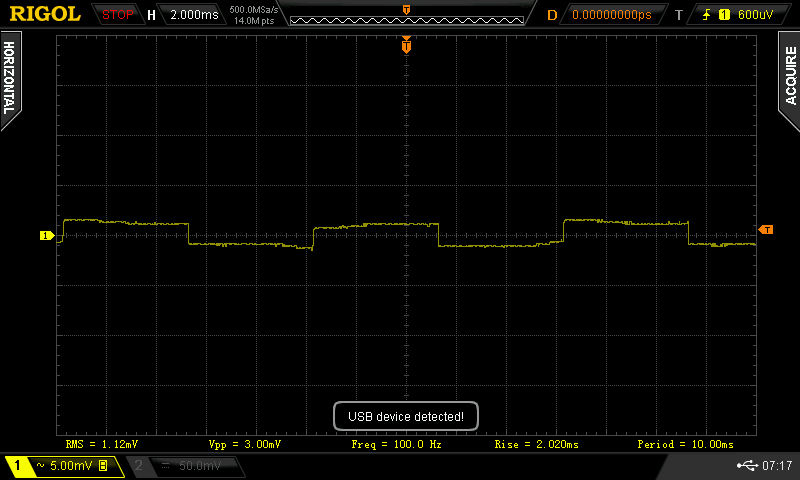Screen dimensions: 800x480
Task: Select the trigger marker in memory overview bar
Action: click(406, 10)
